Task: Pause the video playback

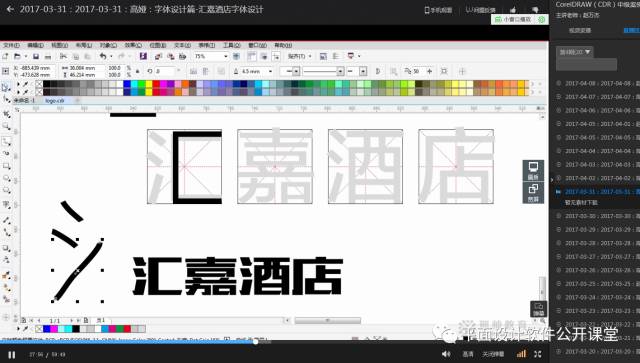Action: (11, 354)
